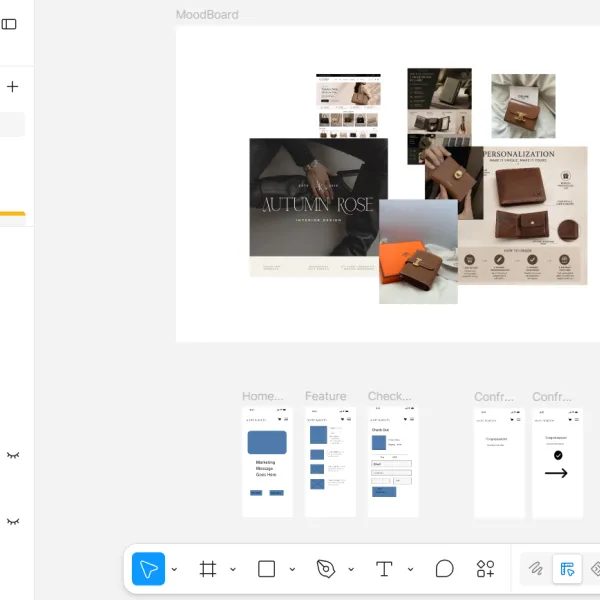Select the Pen tool
This screenshot has width=600, height=600.
click(326, 569)
